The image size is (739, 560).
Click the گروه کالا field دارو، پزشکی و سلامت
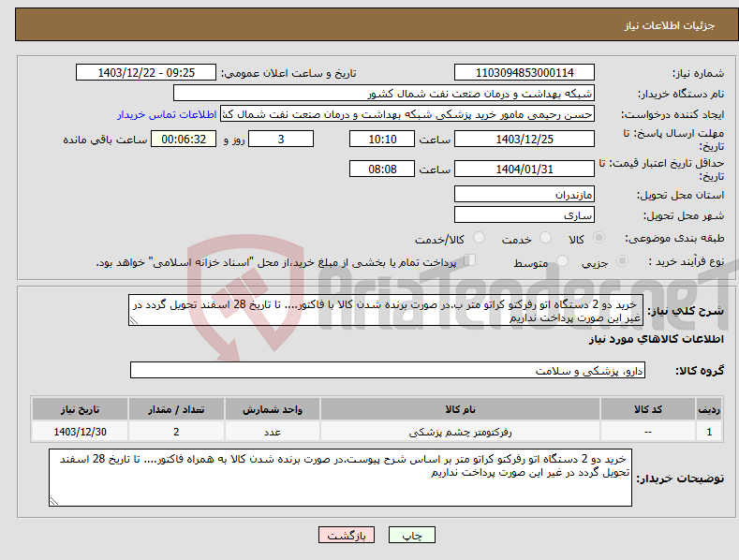point(388,371)
